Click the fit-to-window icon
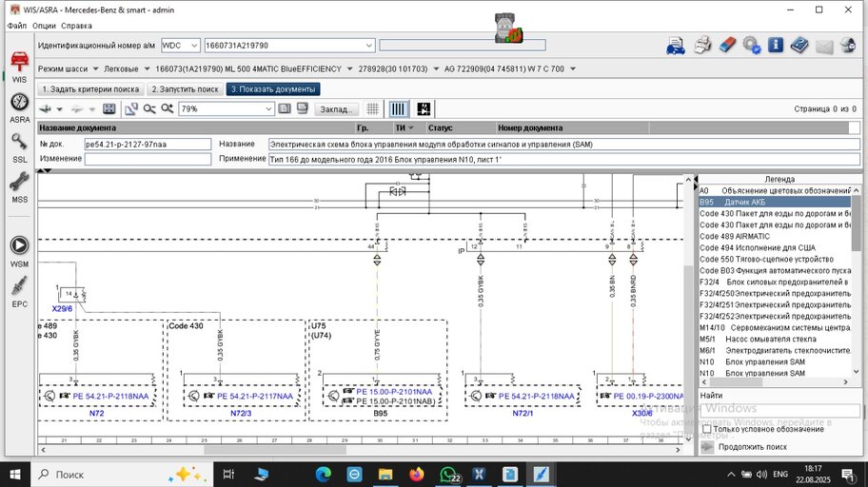868x487 pixels. point(109,109)
